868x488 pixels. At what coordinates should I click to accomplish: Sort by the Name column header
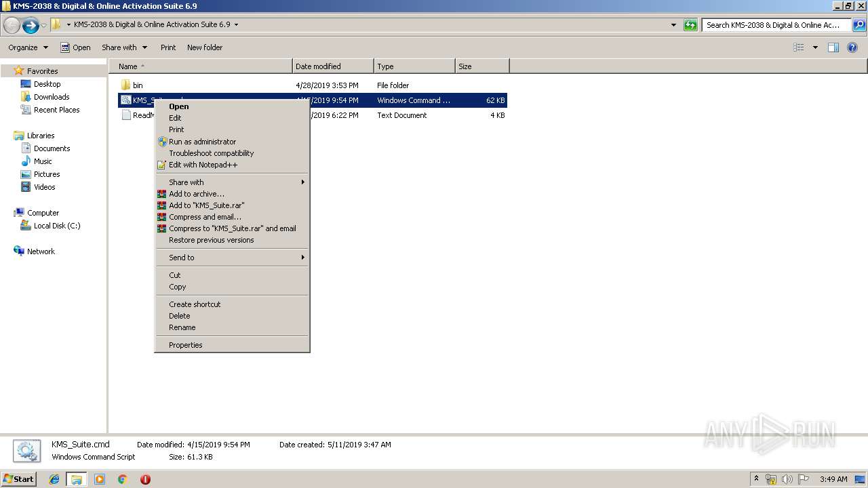[201, 66]
